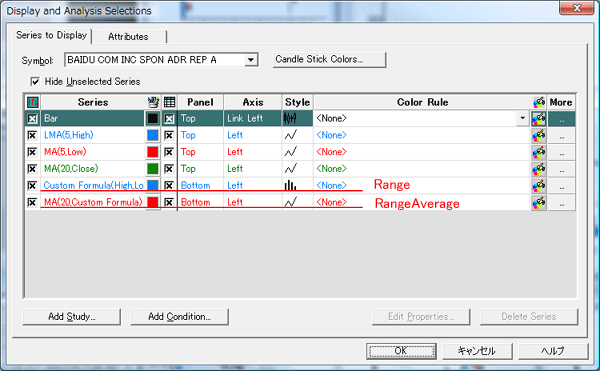Click the キャンセル cancel button
The height and width of the screenshot is (371, 600).
point(477,351)
